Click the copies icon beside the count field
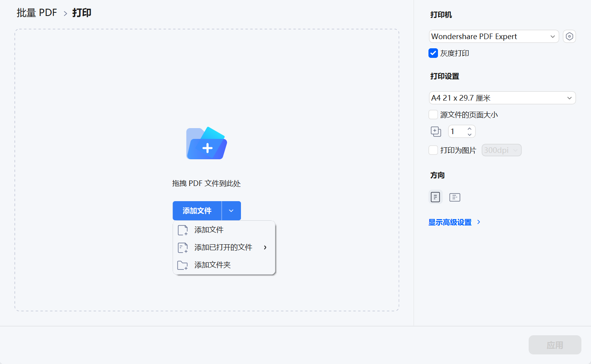This screenshot has width=591, height=364. click(x=436, y=131)
